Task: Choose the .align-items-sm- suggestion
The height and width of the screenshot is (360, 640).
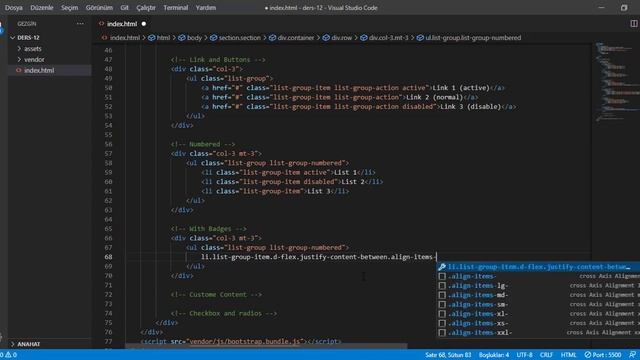Action: coord(538,304)
